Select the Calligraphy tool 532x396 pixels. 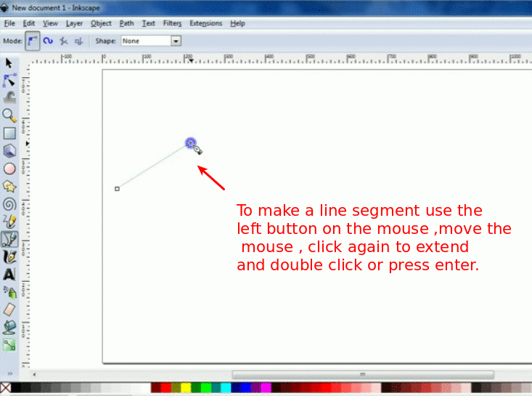(x=9, y=256)
